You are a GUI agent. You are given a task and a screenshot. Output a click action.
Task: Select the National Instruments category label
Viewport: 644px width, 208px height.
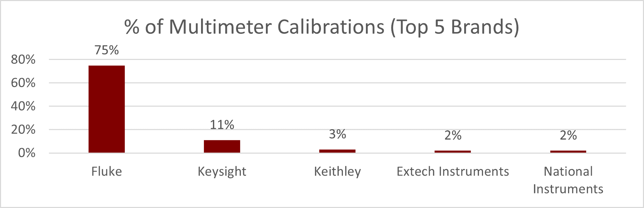(x=568, y=180)
